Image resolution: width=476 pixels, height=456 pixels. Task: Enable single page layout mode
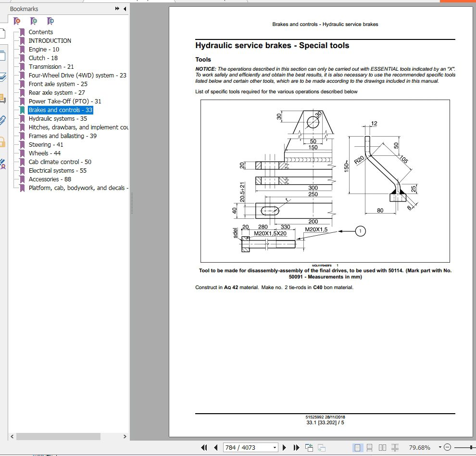(x=357, y=447)
